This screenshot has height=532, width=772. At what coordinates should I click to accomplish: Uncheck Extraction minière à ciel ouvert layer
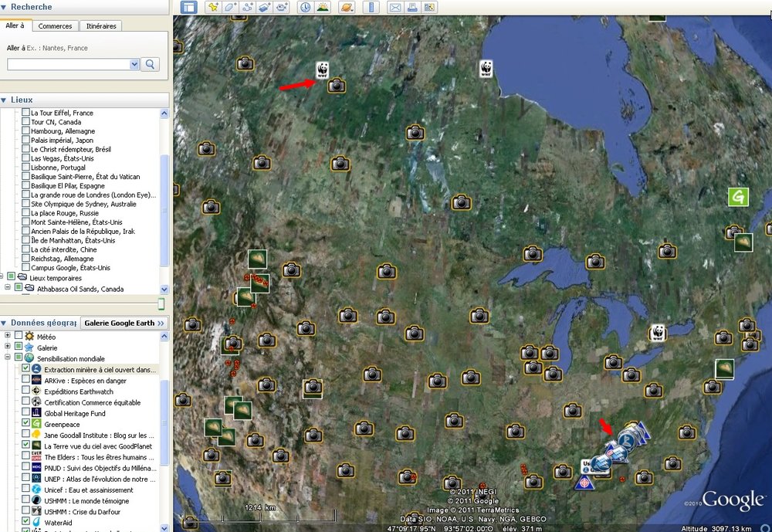click(25, 368)
